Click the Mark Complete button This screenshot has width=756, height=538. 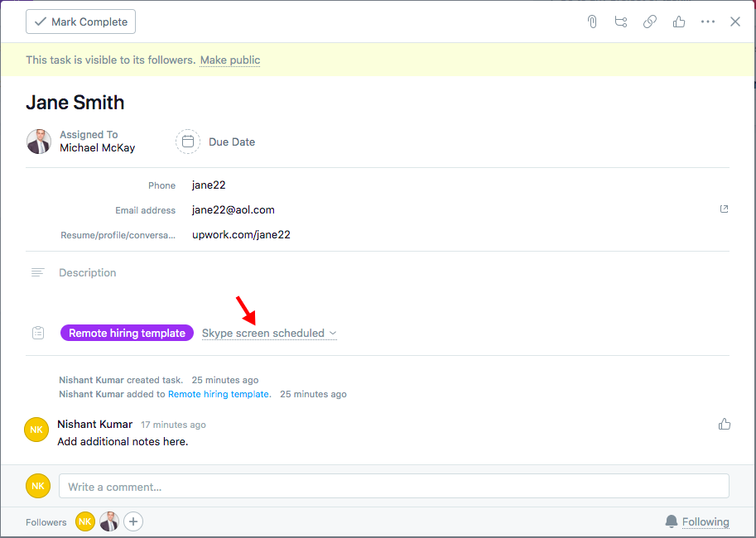(80, 22)
